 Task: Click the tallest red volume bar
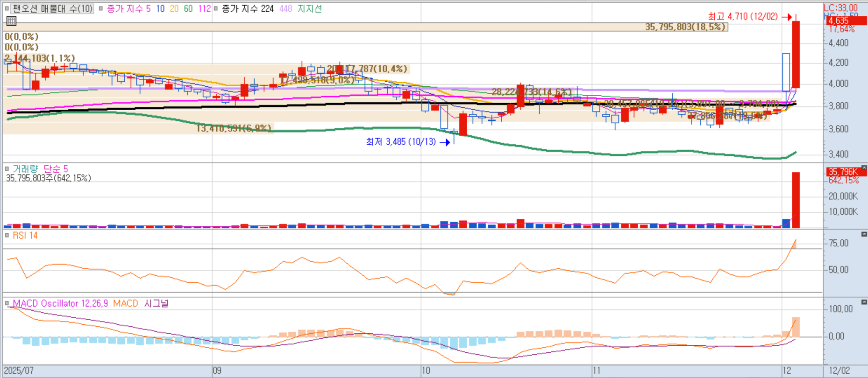(796, 200)
